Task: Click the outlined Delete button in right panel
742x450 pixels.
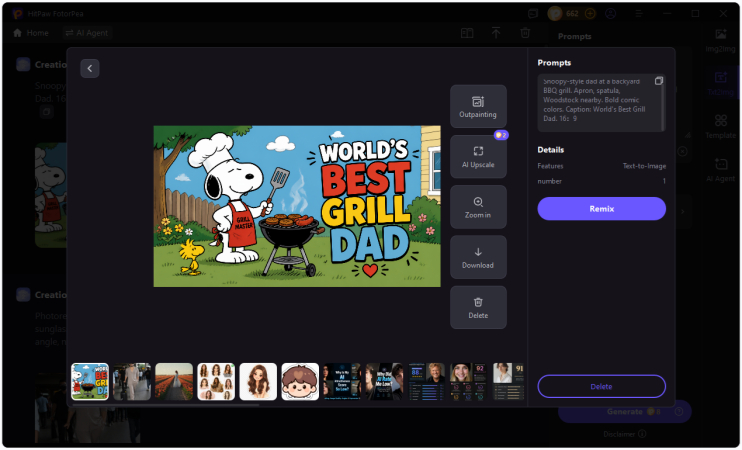Action: pos(601,387)
